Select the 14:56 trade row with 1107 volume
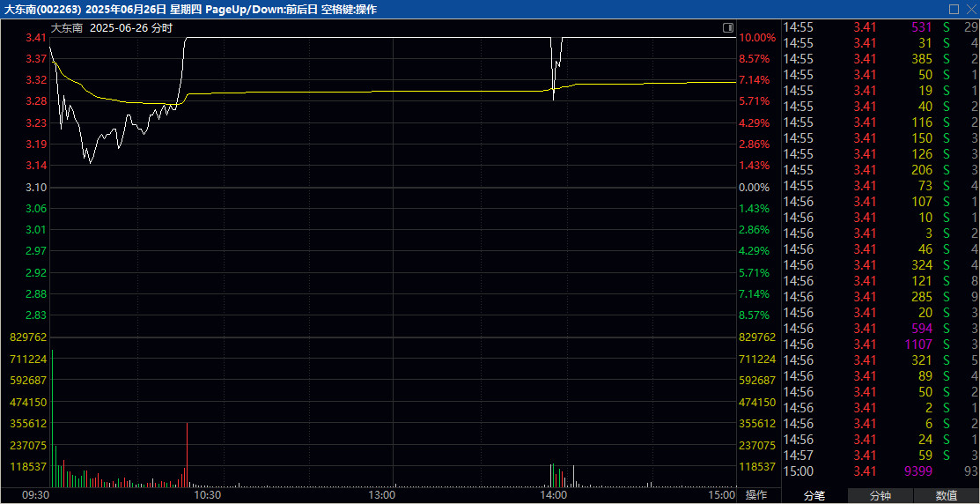 [881, 345]
